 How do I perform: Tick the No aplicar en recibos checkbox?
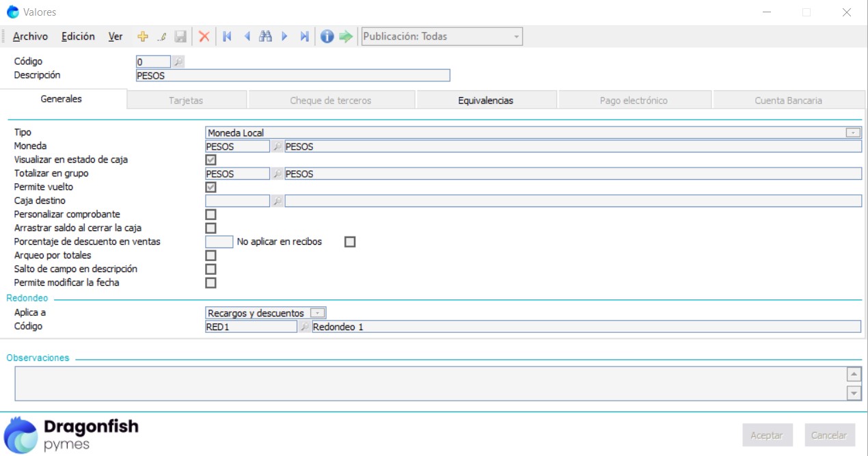[350, 242]
